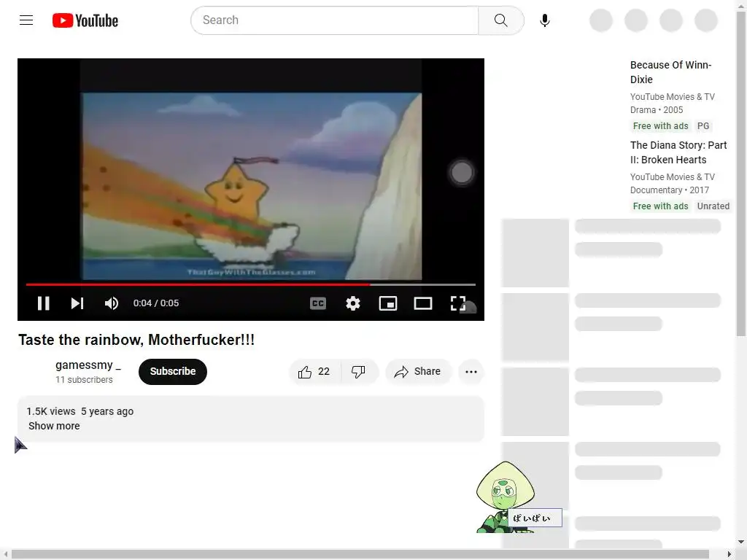Open video settings gear

[353, 303]
